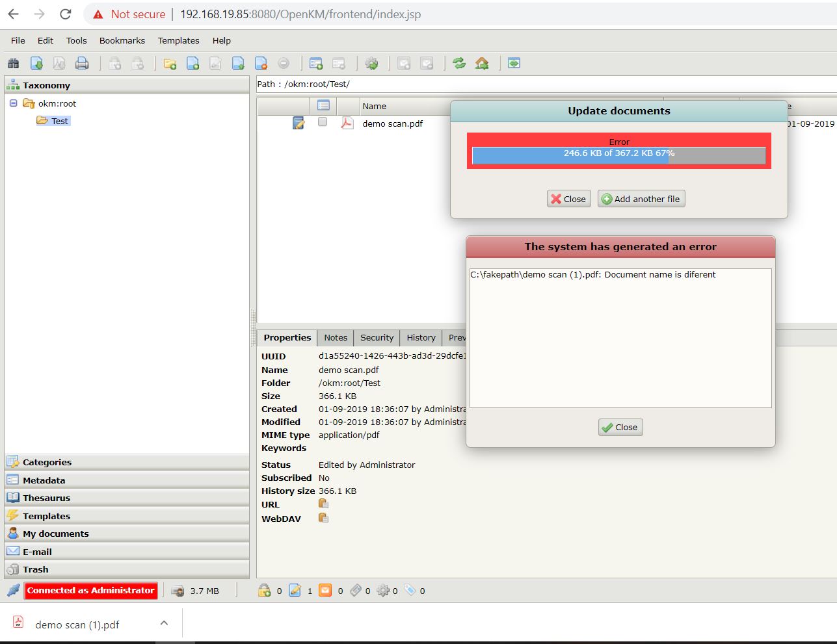Image resolution: width=837 pixels, height=644 pixels.
Task: Close the system error dialog
Action: click(620, 427)
